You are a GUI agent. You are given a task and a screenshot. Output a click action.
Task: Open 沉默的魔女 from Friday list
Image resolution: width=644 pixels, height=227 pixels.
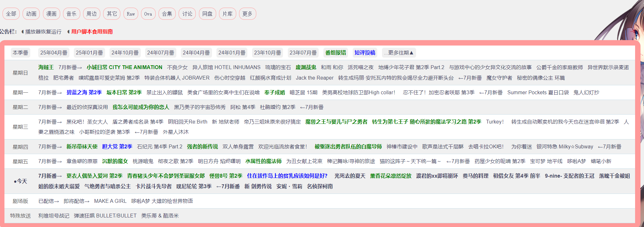click(115, 161)
